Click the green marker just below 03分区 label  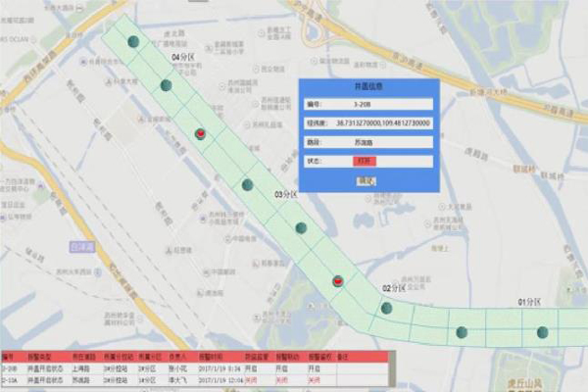tap(301, 227)
